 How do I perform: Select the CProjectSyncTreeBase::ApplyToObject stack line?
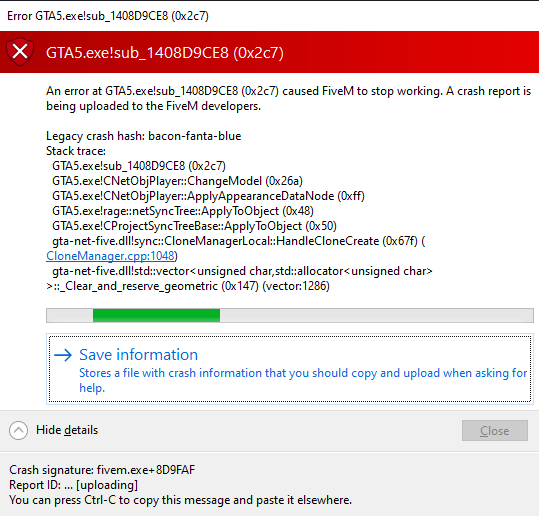tap(194, 226)
